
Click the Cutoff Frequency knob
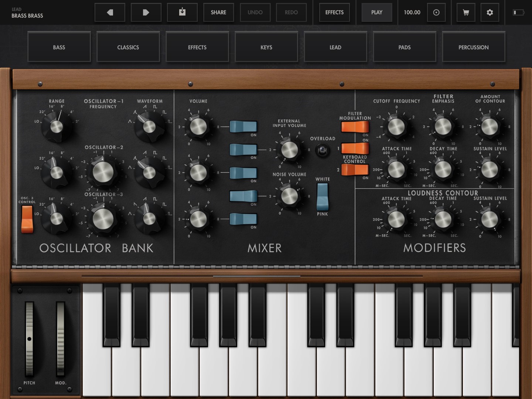396,127
